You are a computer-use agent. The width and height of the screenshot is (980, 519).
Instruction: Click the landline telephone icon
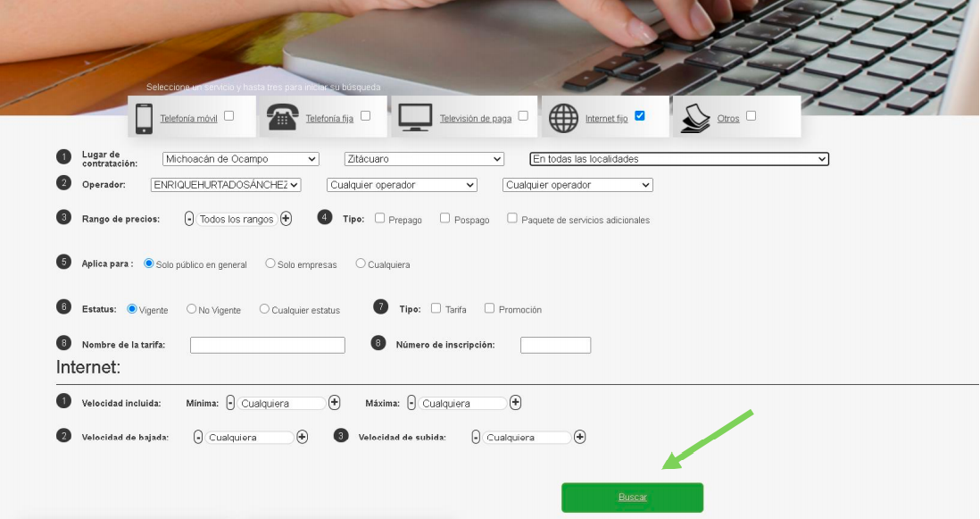tap(282, 118)
